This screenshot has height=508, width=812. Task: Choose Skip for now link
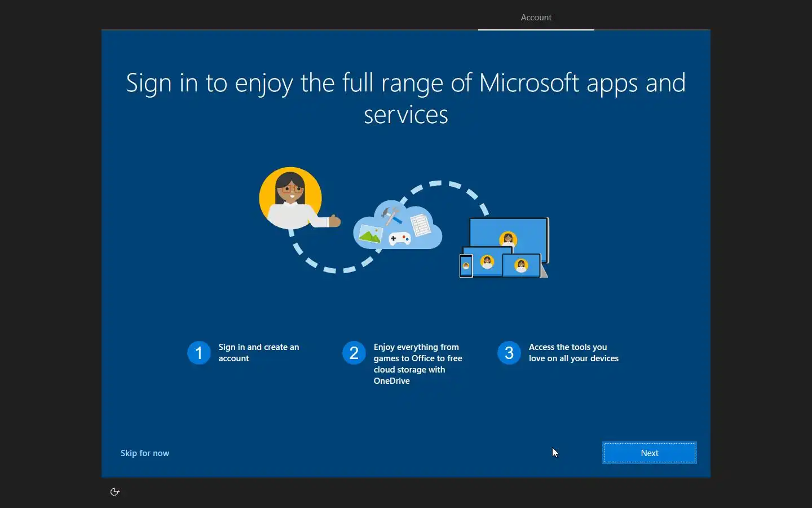pyautogui.click(x=145, y=453)
